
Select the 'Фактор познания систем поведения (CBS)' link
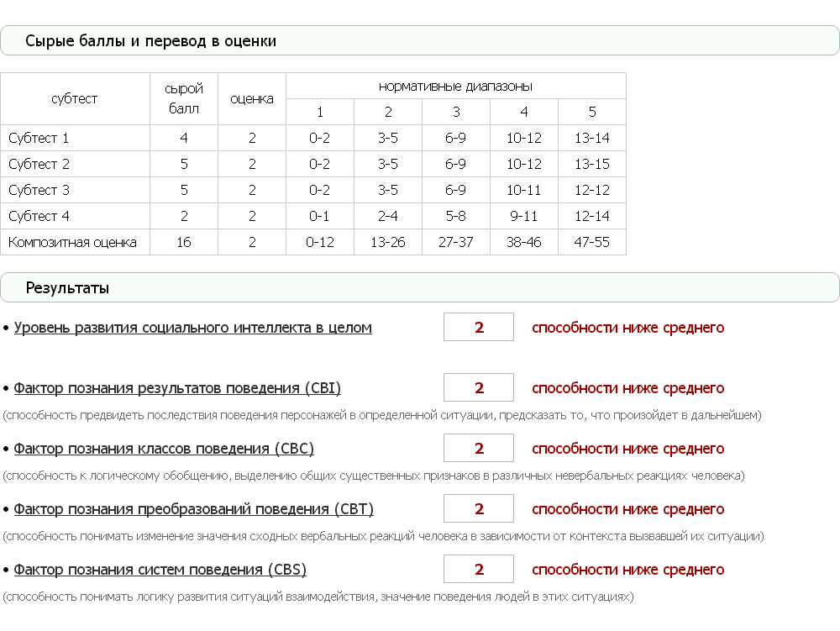pyautogui.click(x=160, y=570)
